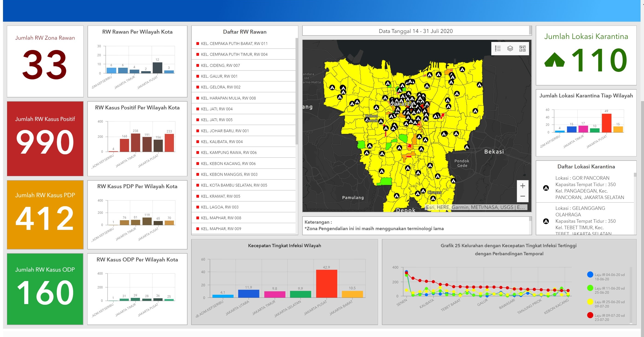This screenshot has height=337, width=644.
Task: Click the 238 bar in the Kasus Positif chart
Action: click(x=135, y=143)
